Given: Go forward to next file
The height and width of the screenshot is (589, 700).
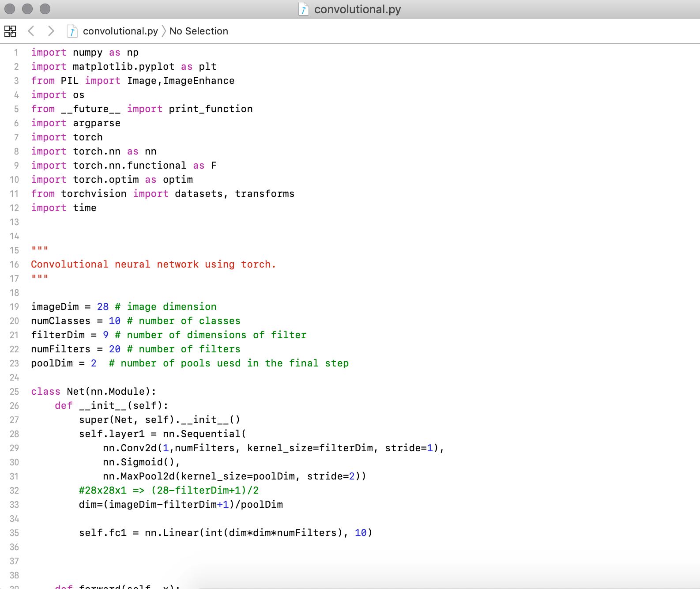Looking at the screenshot, I should pyautogui.click(x=51, y=31).
